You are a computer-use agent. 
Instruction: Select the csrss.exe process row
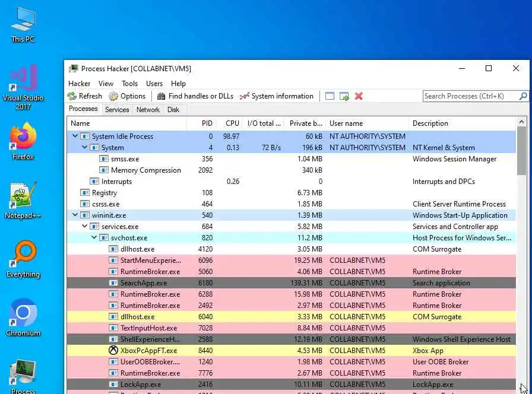pos(292,204)
